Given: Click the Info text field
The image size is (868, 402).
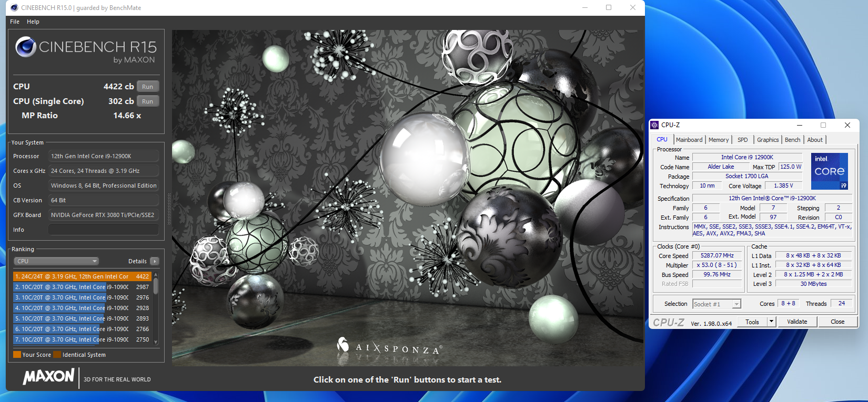Looking at the screenshot, I should 104,230.
